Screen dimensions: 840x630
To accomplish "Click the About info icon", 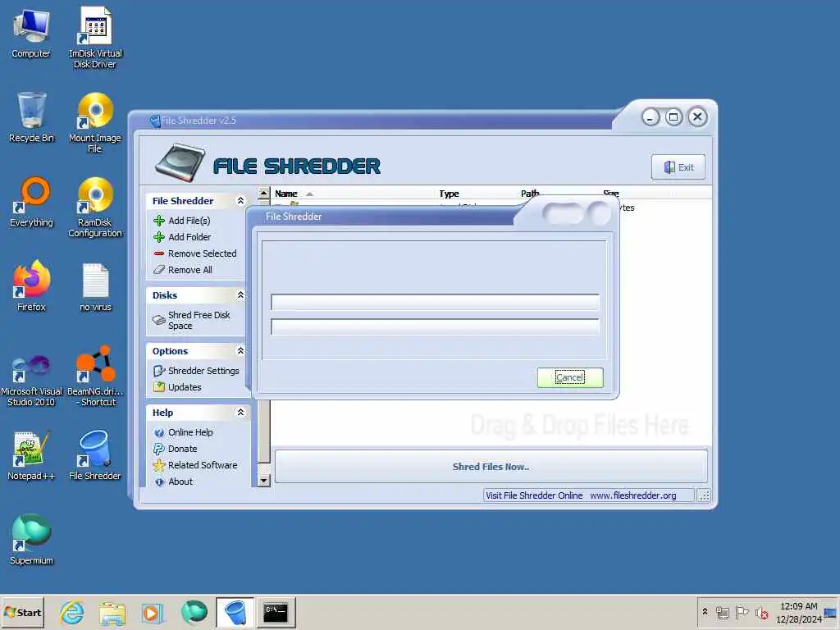I will tap(159, 482).
